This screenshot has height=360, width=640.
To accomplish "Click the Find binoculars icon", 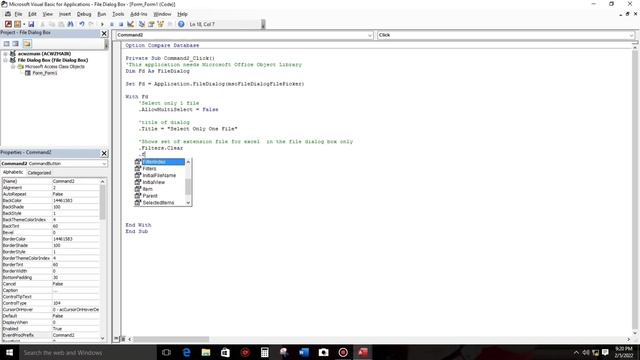I will point(70,24).
